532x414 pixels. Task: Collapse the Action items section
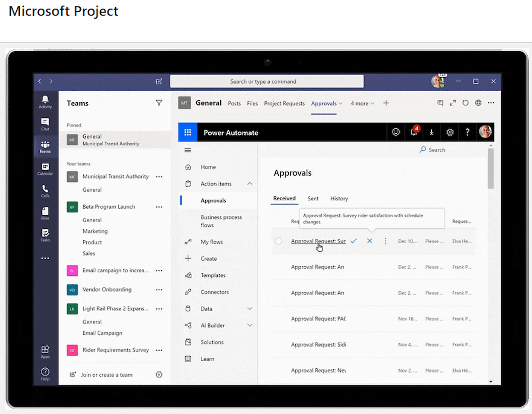pos(250,183)
